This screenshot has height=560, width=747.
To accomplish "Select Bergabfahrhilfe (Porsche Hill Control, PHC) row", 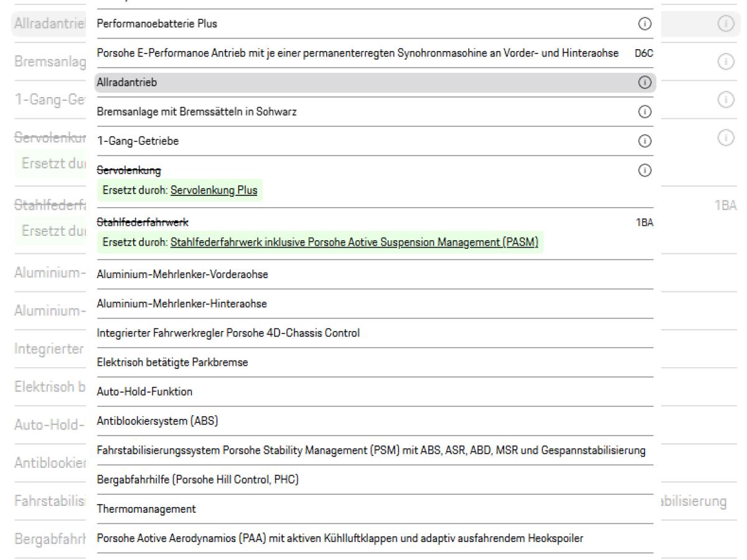I will [374, 480].
